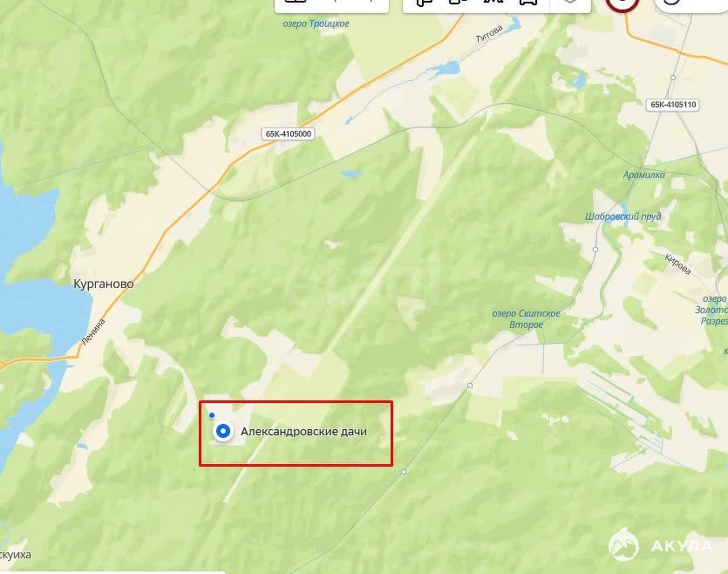The width and height of the screenshot is (728, 574).
Task: Click the озеро Скитское Второе label
Action: pos(526,319)
